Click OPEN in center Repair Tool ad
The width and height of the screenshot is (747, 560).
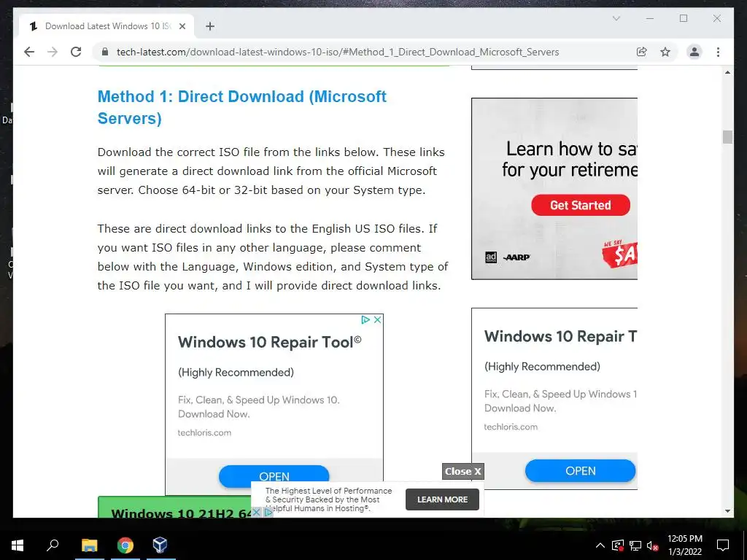pos(274,475)
